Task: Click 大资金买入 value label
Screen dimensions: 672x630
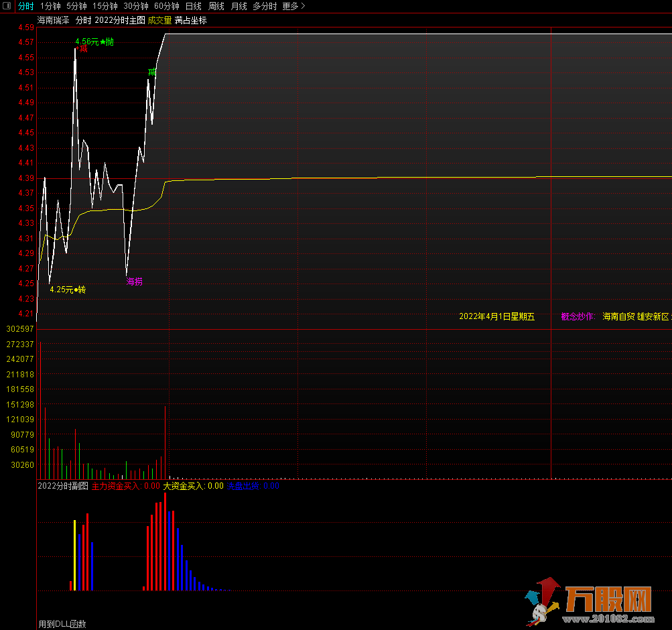Action: pos(193,486)
